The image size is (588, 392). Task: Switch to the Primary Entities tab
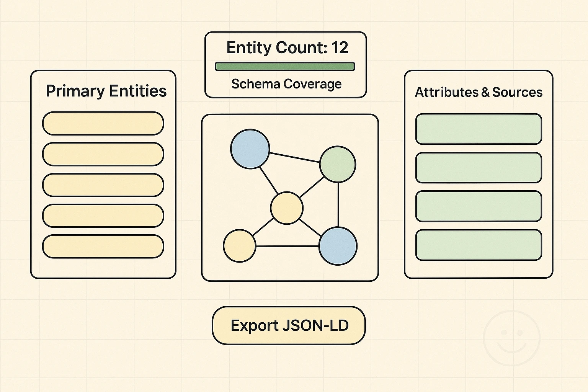pyautogui.click(x=106, y=91)
